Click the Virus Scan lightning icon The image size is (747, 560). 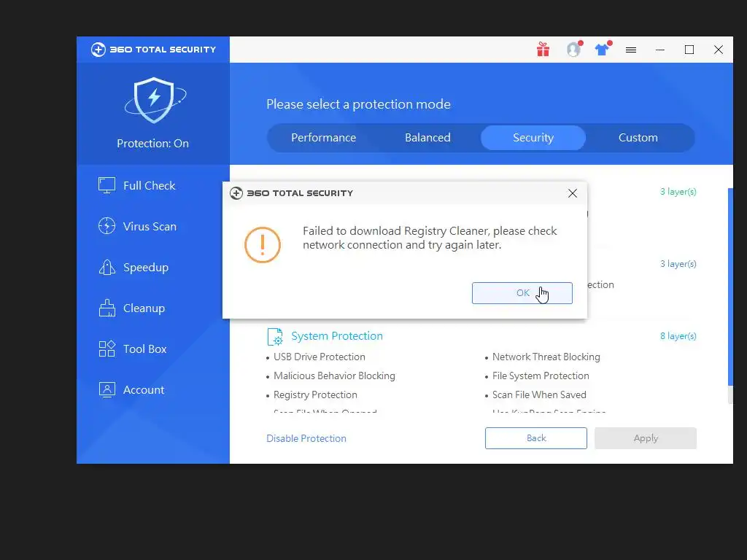pos(107,226)
